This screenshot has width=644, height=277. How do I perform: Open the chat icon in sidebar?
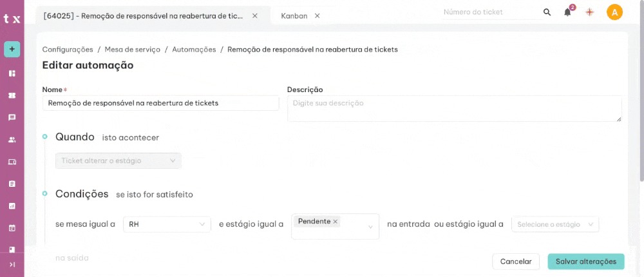(x=12, y=118)
